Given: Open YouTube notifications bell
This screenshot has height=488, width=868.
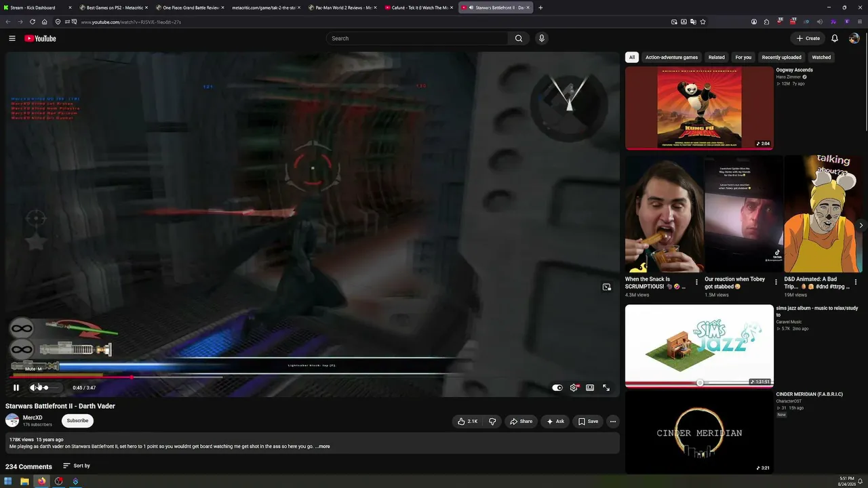Looking at the screenshot, I should 835,39.
